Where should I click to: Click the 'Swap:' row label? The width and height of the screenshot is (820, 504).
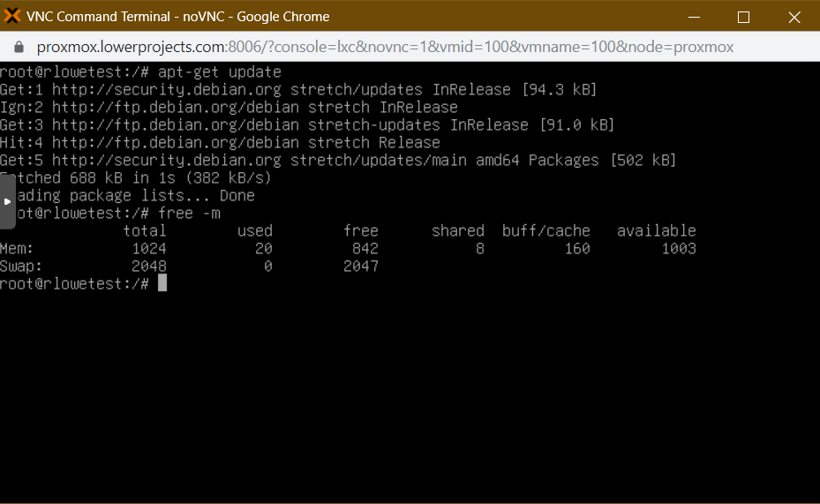[x=21, y=266]
